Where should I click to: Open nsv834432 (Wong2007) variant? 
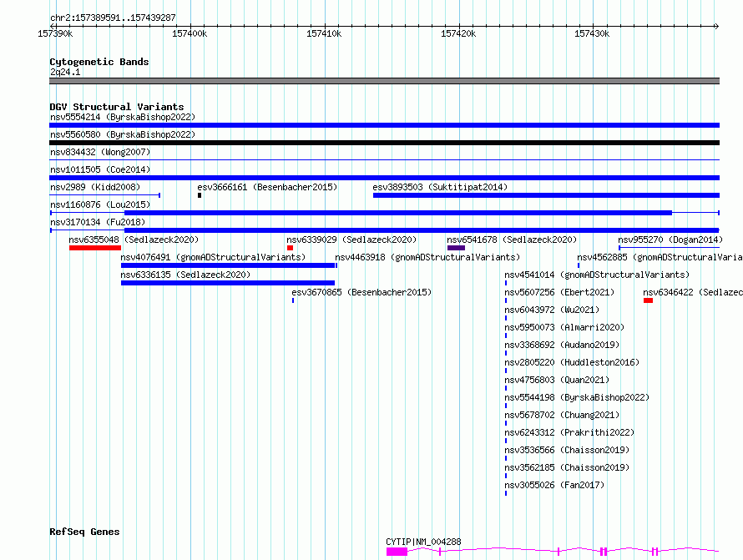pos(100,152)
